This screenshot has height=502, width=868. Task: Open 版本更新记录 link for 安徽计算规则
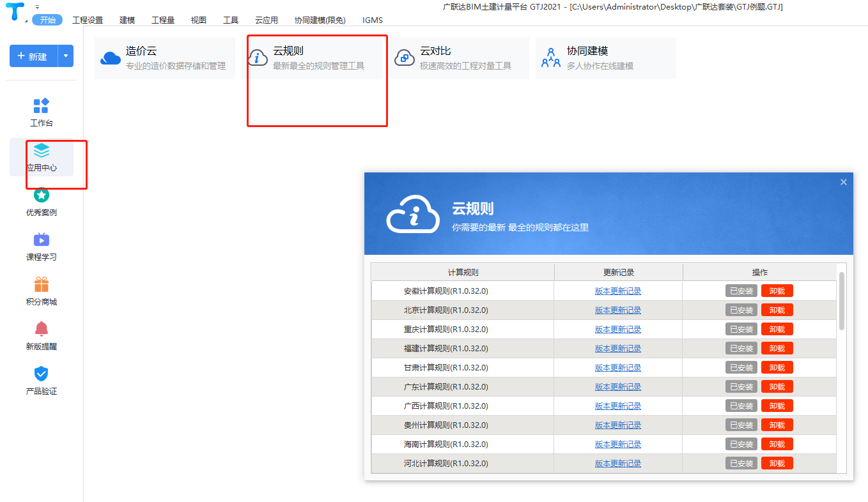pyautogui.click(x=618, y=291)
